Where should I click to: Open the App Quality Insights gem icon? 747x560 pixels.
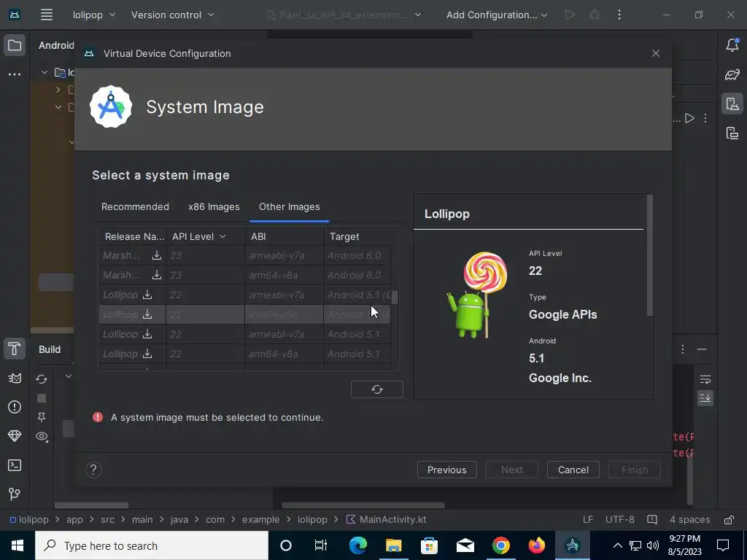[15, 436]
